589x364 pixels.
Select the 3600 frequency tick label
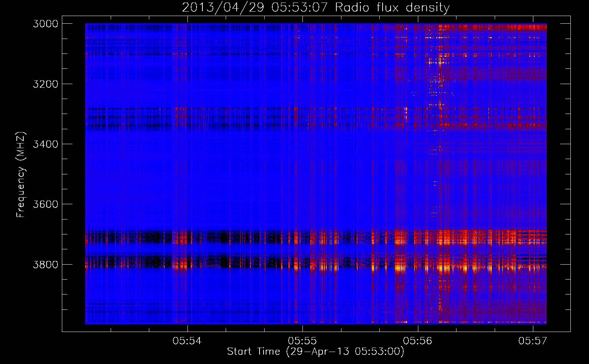pos(46,204)
